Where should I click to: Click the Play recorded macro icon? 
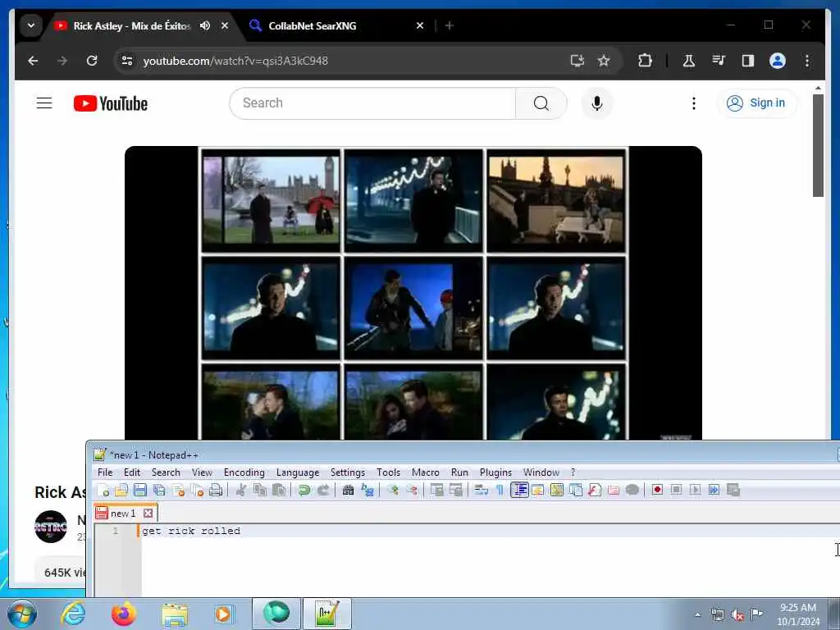tap(695, 490)
